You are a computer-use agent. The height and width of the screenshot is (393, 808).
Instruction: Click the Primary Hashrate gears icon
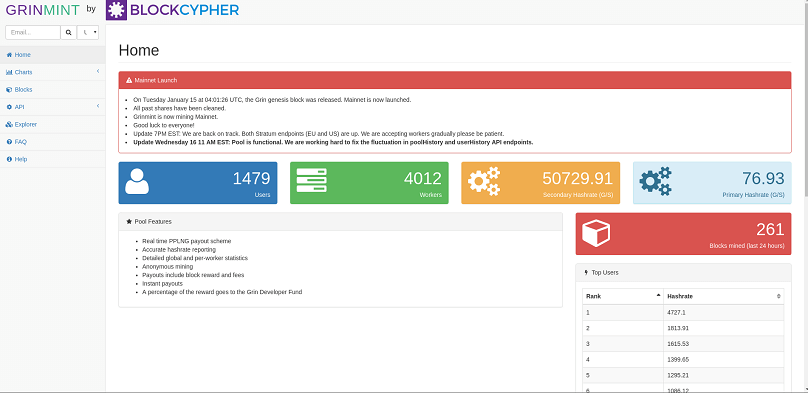tap(655, 181)
